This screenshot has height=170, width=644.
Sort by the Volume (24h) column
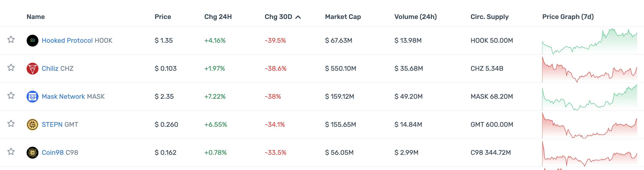tap(415, 17)
